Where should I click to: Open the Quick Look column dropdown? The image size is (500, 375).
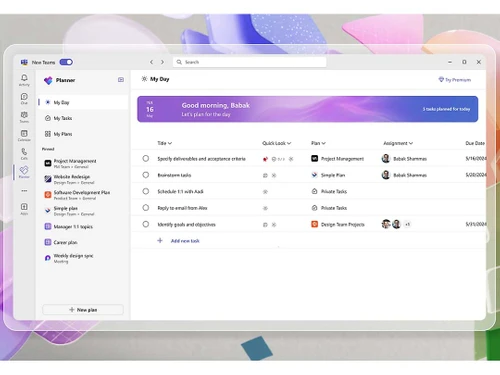(277, 143)
